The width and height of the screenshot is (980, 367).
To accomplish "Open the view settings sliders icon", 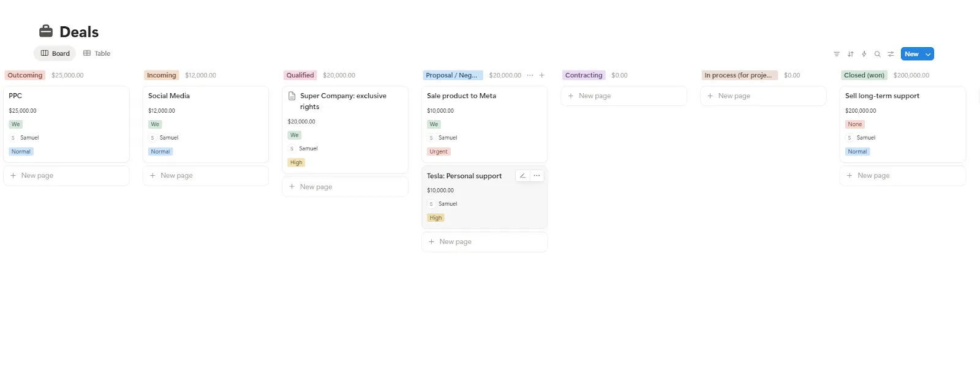I will (x=891, y=54).
